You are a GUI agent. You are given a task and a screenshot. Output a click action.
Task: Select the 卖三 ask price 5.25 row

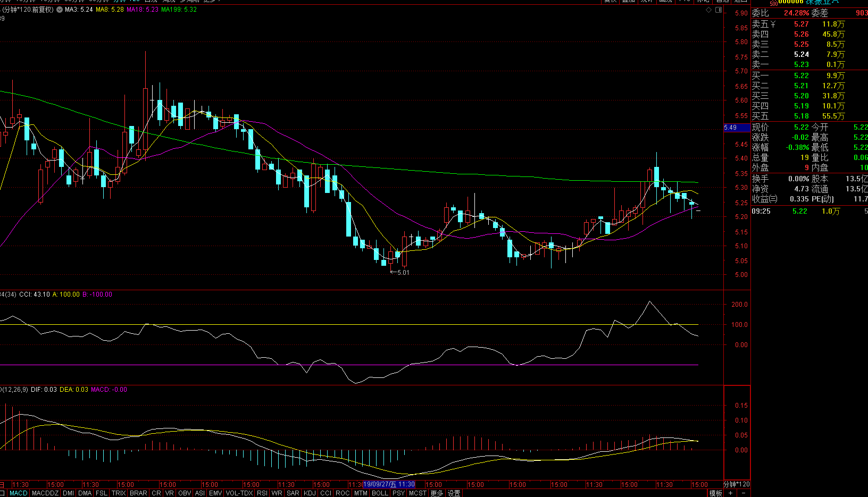[x=809, y=44]
